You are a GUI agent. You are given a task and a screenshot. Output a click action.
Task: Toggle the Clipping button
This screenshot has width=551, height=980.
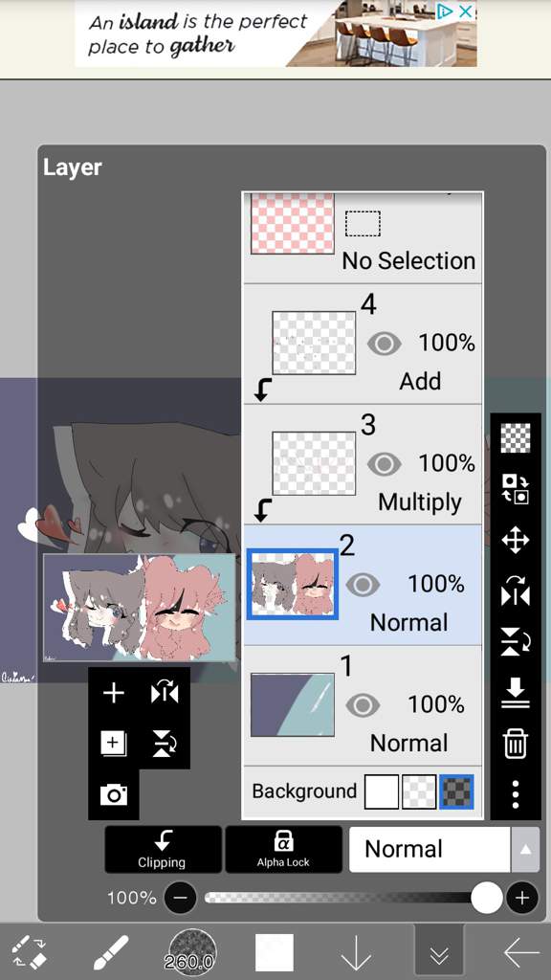(163, 850)
